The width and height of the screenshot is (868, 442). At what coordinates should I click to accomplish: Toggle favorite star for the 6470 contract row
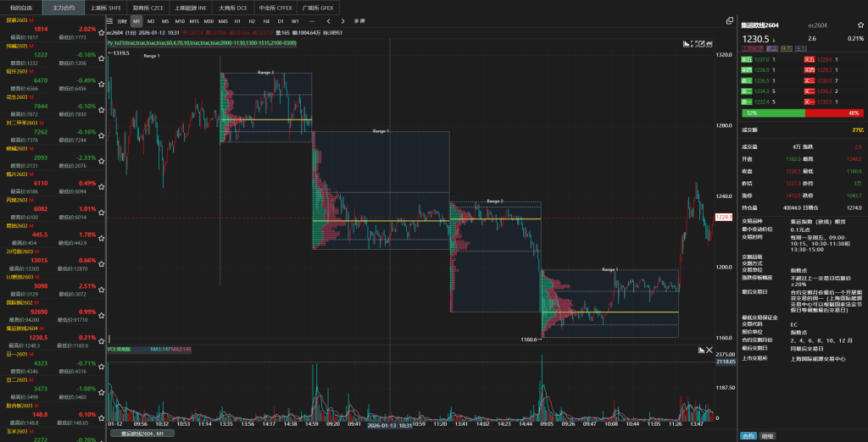coord(101,84)
